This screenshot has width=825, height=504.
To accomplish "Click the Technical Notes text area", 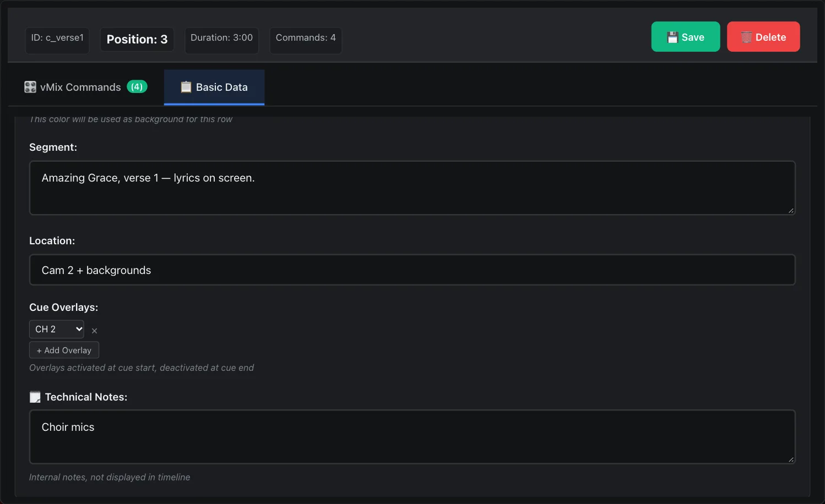I will click(x=413, y=437).
